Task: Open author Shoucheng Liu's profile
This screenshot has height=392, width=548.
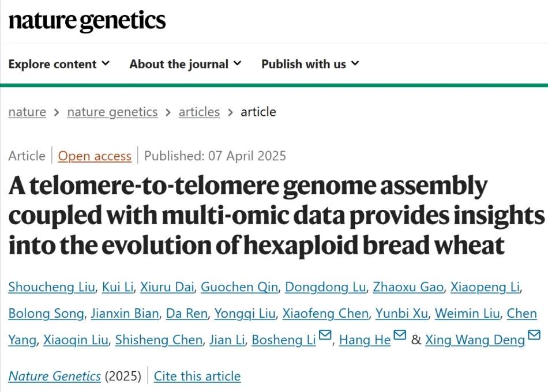Action: [x=51, y=287]
